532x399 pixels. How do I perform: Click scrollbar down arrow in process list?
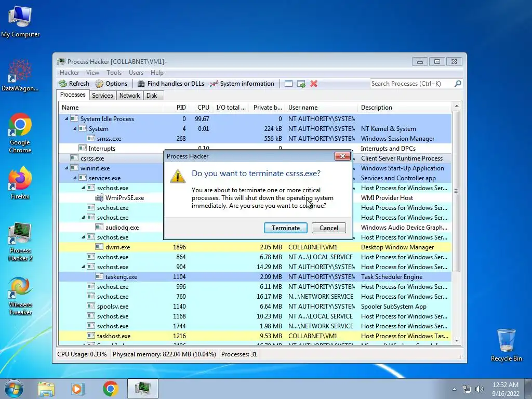point(456,340)
